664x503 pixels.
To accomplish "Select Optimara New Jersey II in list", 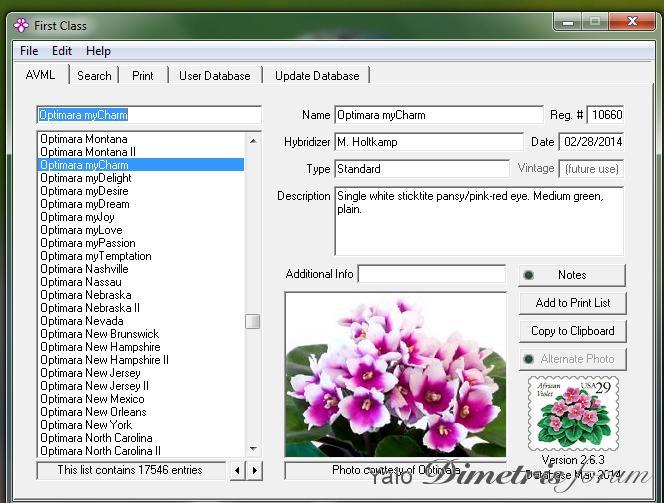I will click(141, 386).
